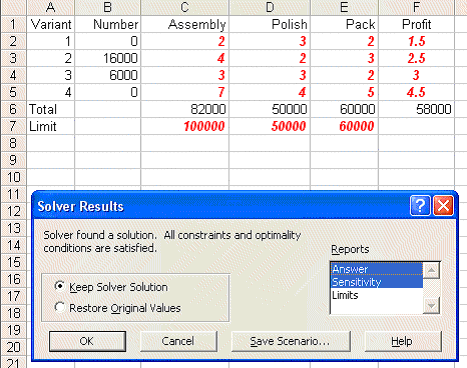Click the Reports list down arrow

431,305
